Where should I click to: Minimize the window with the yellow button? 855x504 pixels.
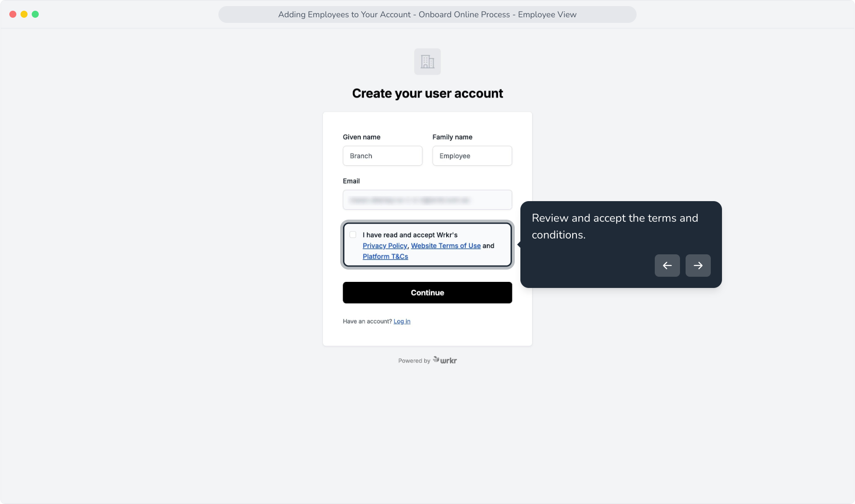pyautogui.click(x=24, y=14)
